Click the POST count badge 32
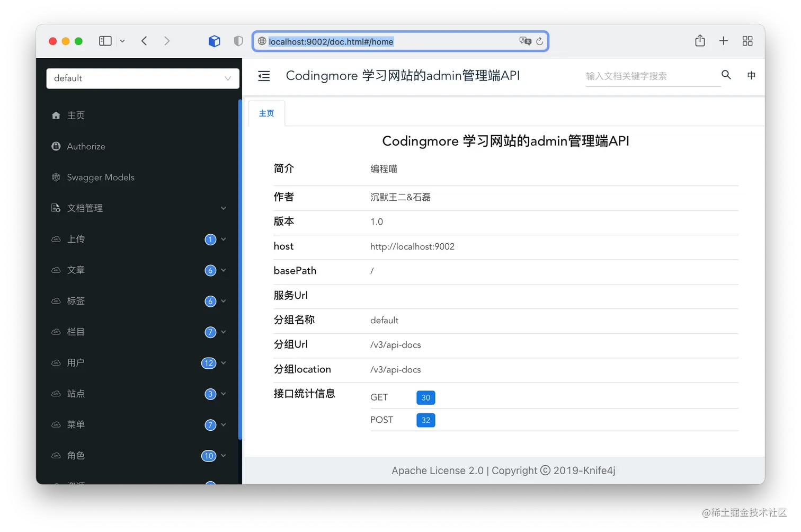 426,420
